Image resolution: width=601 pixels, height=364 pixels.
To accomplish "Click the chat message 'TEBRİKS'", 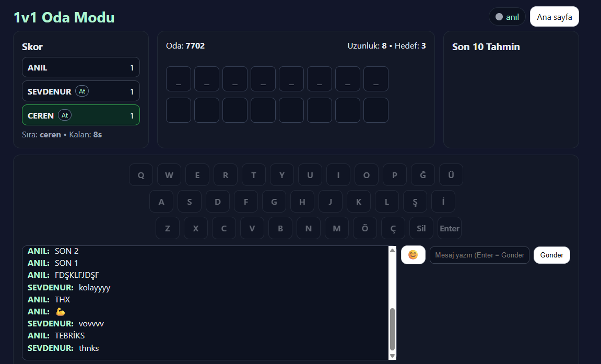I will (70, 336).
